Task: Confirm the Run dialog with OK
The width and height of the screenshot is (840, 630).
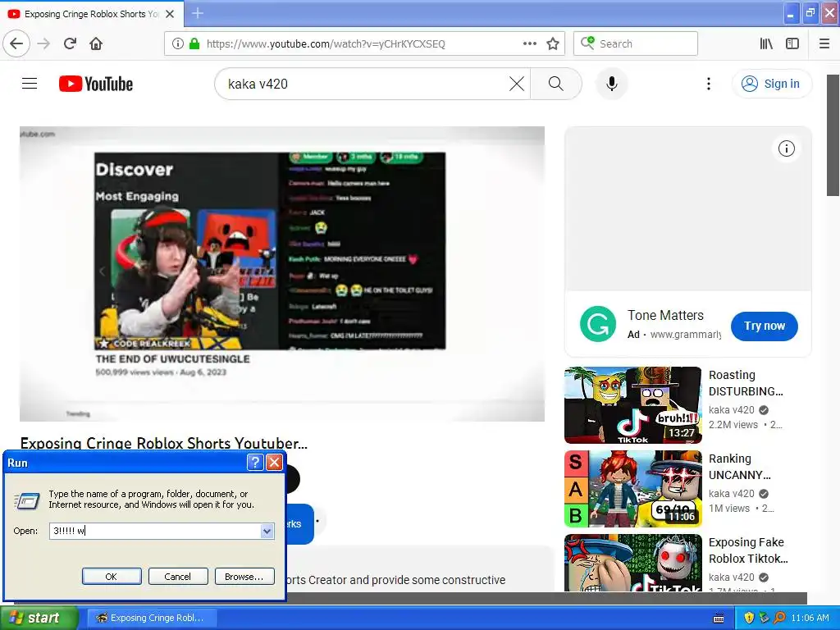Action: pyautogui.click(x=112, y=577)
